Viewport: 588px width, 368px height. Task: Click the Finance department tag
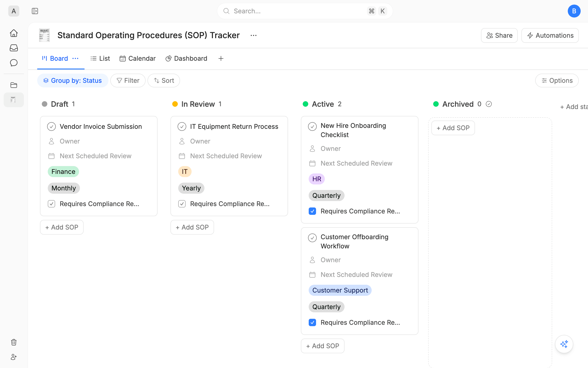(63, 172)
